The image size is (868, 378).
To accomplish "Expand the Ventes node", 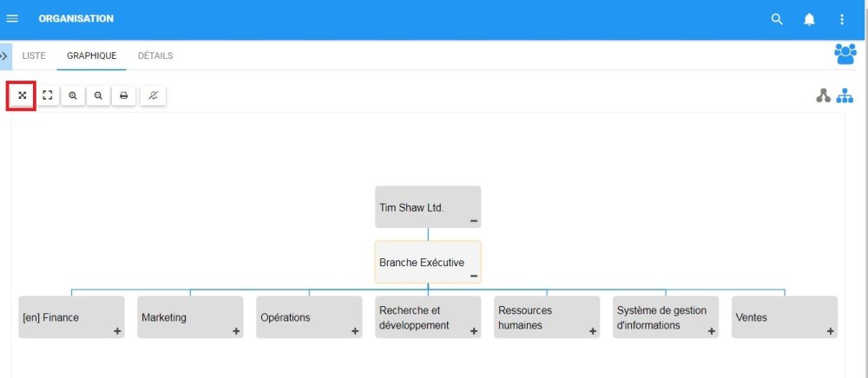I will click(x=830, y=331).
